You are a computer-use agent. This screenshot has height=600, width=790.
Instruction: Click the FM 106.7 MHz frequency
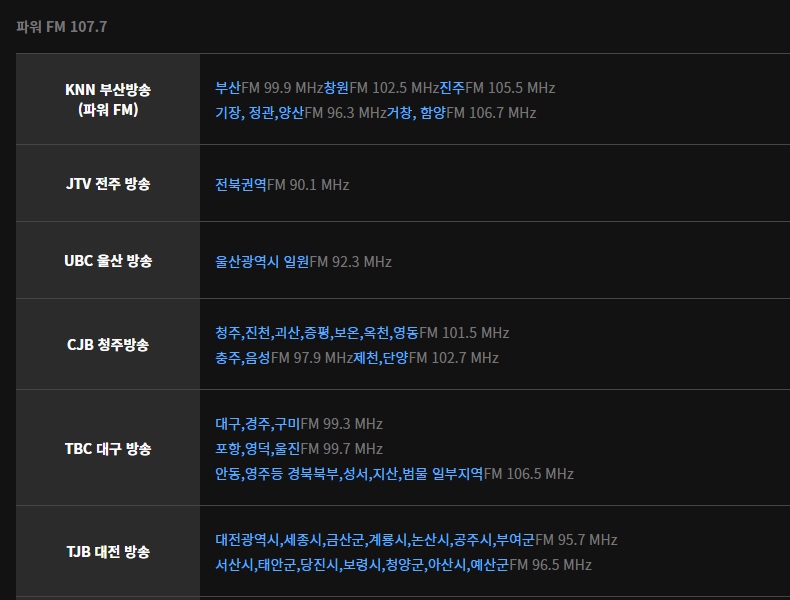tap(491, 113)
